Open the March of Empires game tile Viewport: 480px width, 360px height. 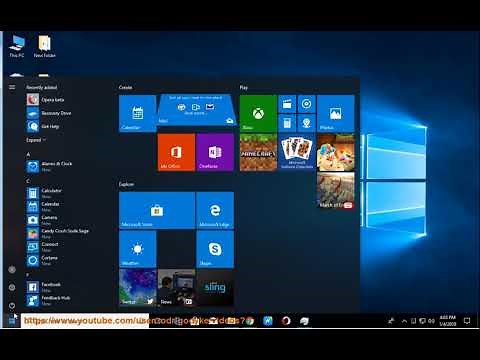pos(336,191)
